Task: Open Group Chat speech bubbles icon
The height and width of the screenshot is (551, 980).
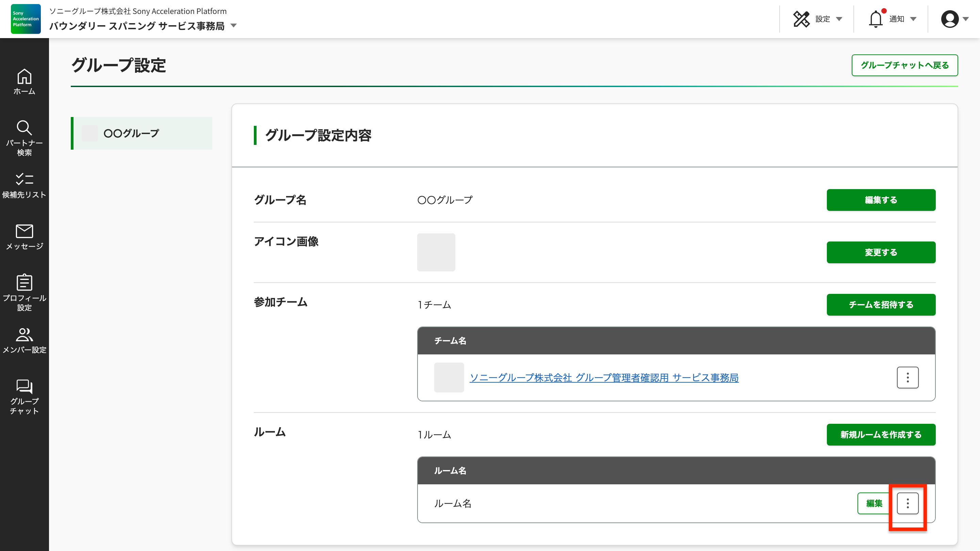Action: click(x=24, y=386)
